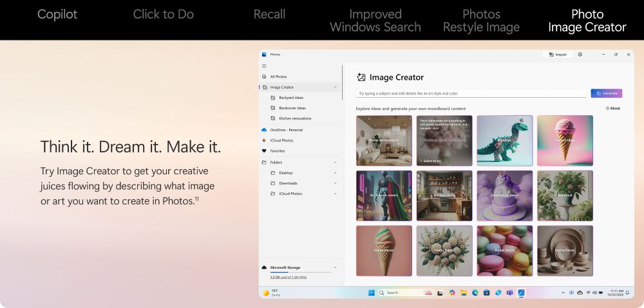Switch to the Recall tab

269,14
